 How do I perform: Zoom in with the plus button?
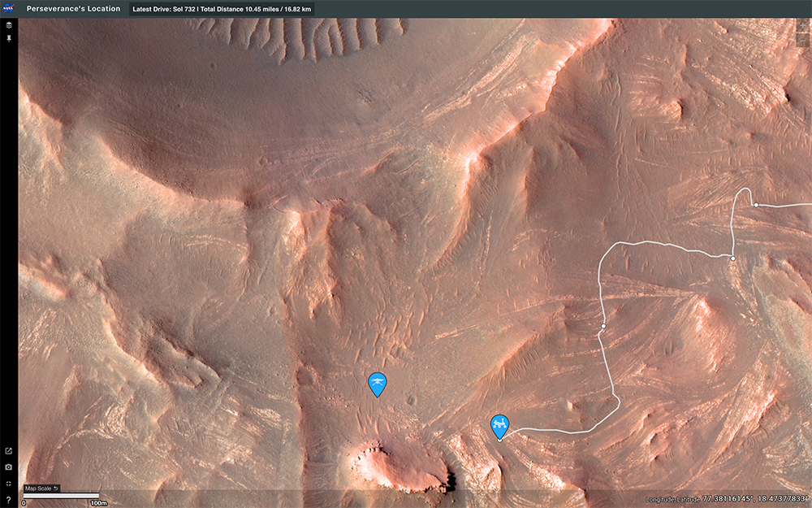point(803,25)
